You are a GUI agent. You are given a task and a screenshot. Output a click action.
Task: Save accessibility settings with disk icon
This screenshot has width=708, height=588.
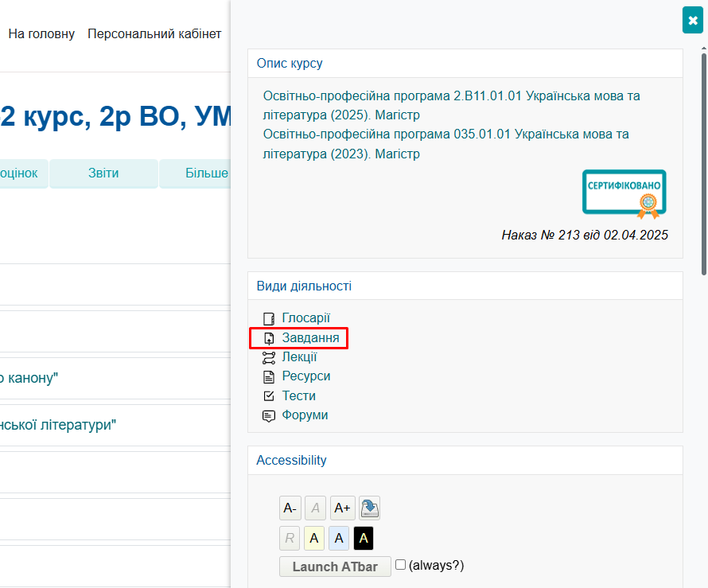click(369, 508)
